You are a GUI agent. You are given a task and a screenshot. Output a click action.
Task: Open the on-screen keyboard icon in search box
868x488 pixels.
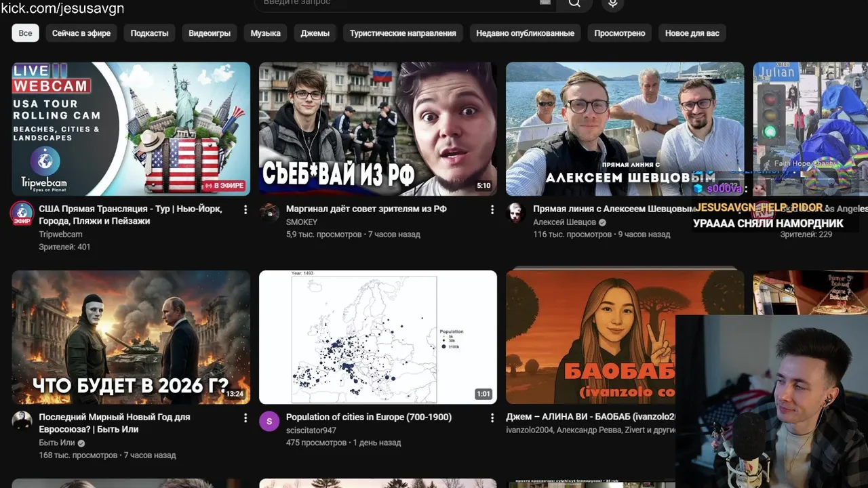545,3
